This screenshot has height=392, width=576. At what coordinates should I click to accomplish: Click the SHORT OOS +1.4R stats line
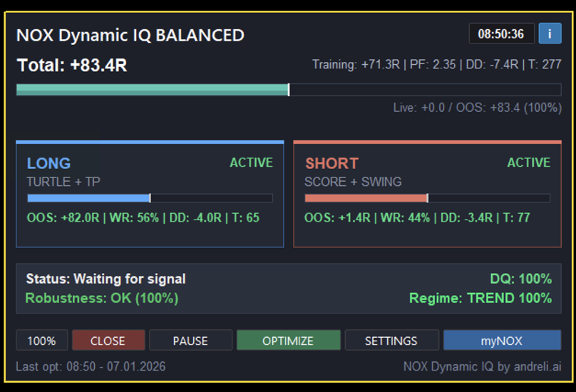417,217
